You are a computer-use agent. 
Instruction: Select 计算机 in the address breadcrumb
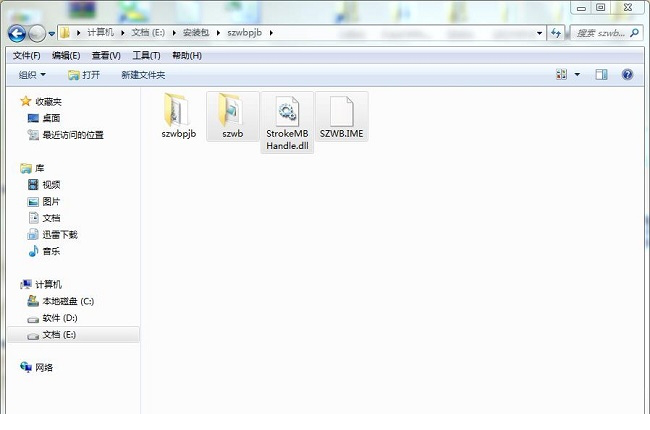coord(100,32)
